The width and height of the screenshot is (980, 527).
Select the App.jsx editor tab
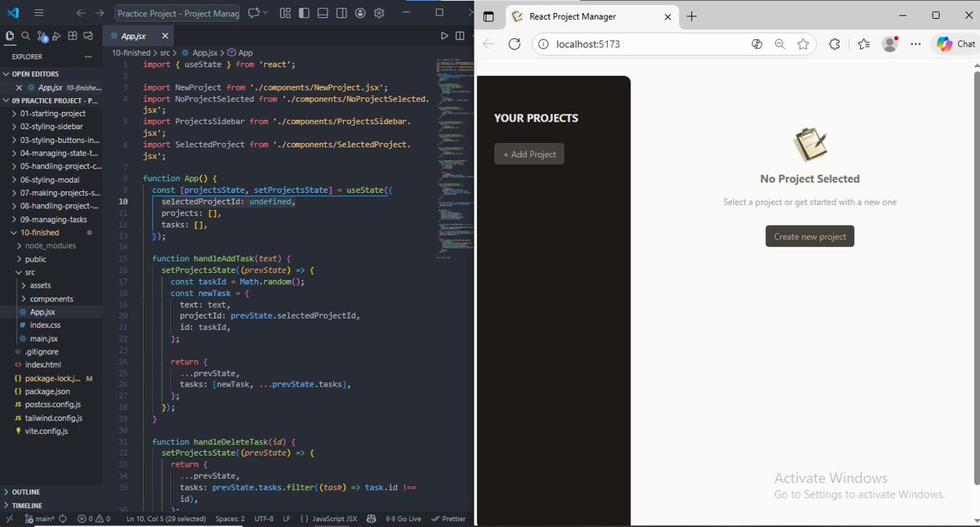click(x=136, y=35)
